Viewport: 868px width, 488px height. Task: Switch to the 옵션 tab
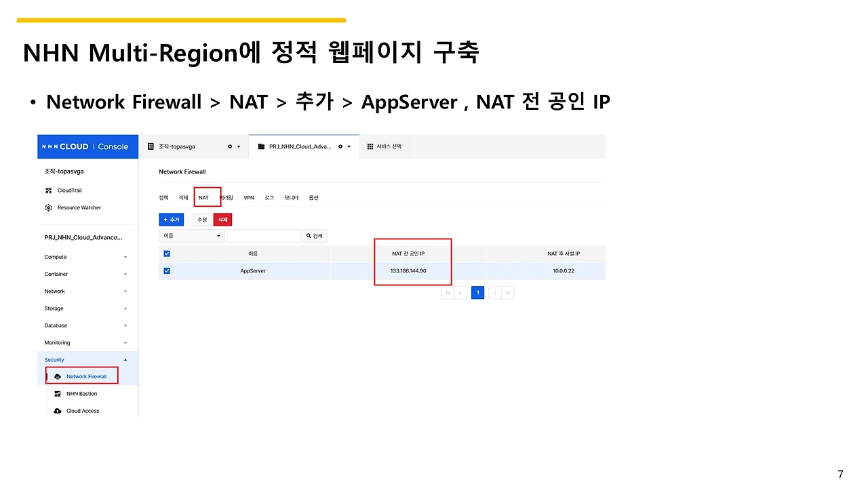[x=313, y=198]
